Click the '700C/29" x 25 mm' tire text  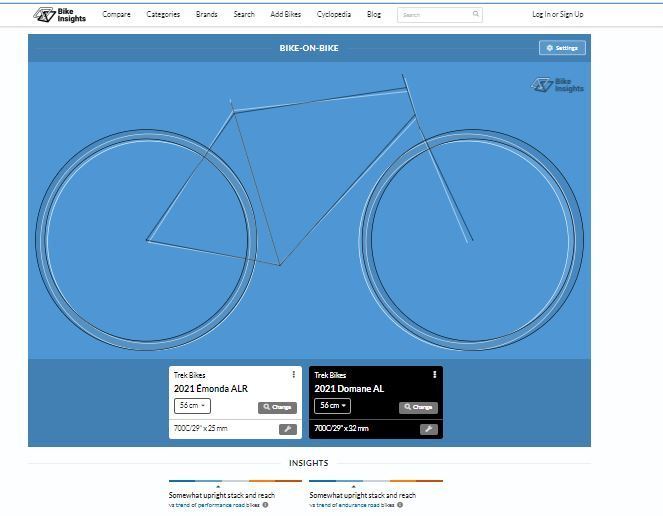pos(201,428)
